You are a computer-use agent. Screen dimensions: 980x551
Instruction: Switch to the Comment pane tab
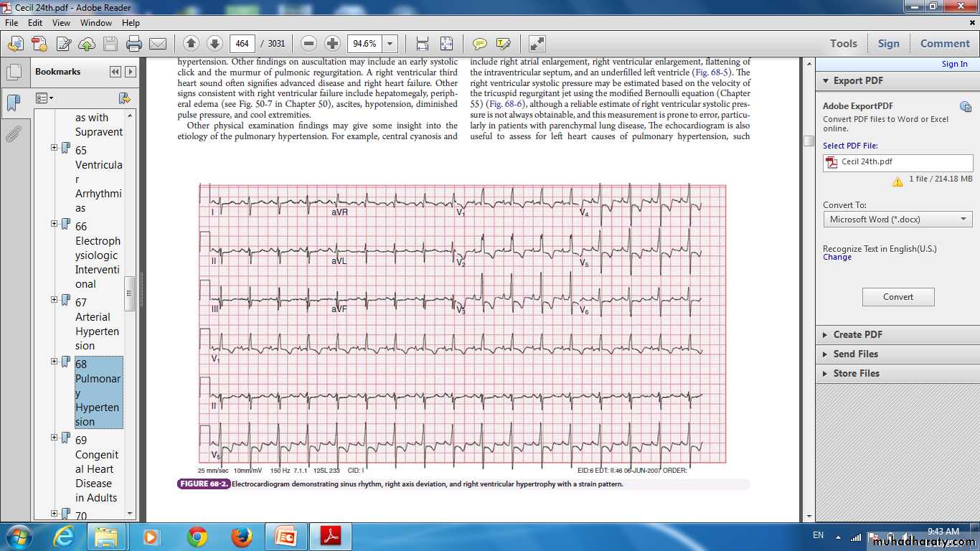(944, 44)
